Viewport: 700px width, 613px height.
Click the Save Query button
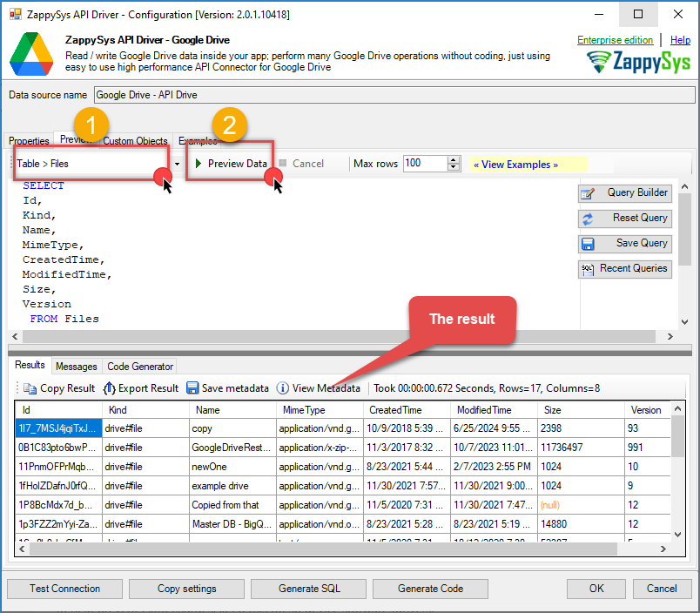(625, 244)
